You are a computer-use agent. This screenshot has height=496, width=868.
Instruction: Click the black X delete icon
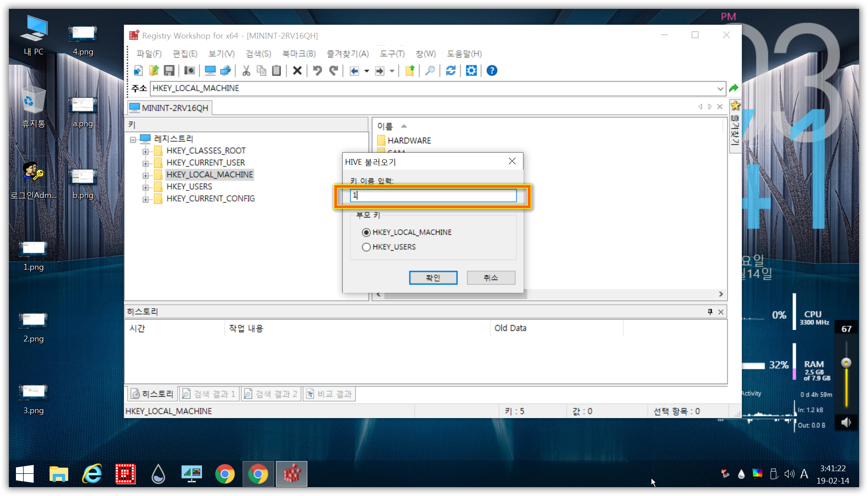coord(298,71)
